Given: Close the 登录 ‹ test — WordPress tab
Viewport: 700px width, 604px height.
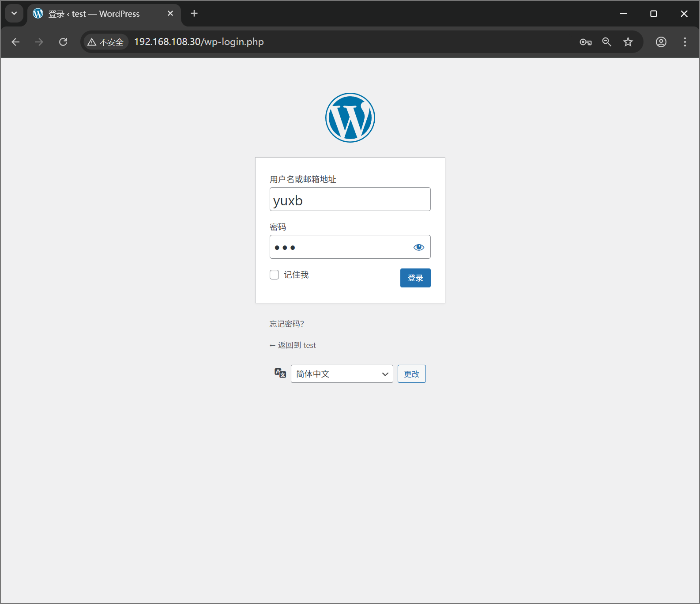Looking at the screenshot, I should click(x=170, y=14).
